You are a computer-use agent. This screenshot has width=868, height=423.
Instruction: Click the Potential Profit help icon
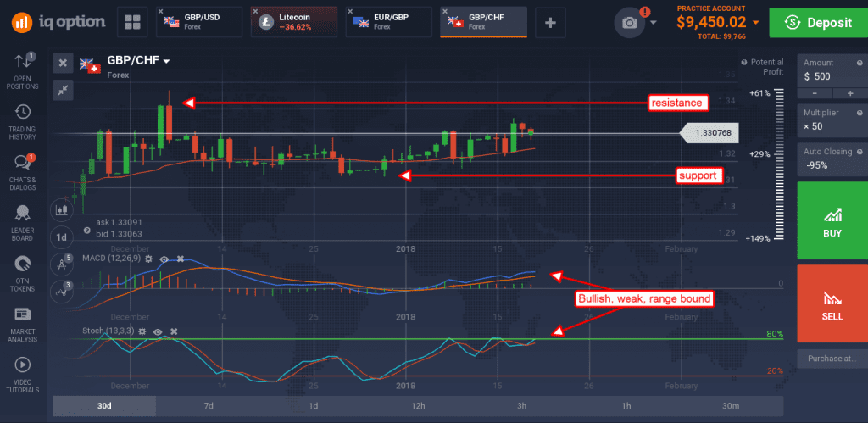click(x=744, y=62)
